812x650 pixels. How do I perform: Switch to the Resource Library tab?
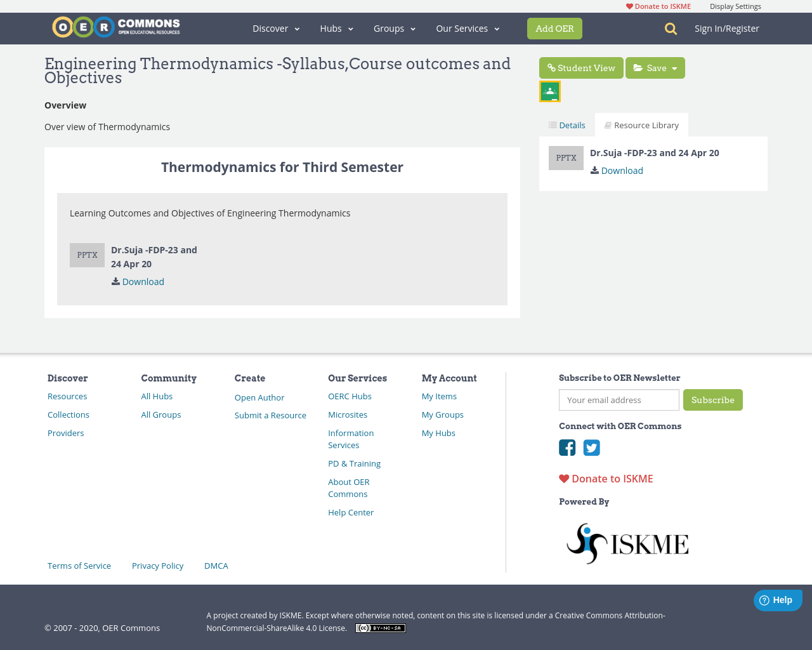[641, 124]
